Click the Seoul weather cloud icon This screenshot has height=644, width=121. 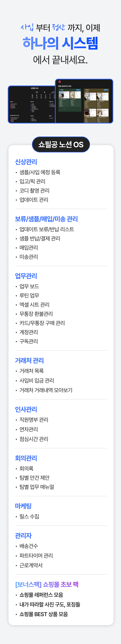click(x=44, y=92)
